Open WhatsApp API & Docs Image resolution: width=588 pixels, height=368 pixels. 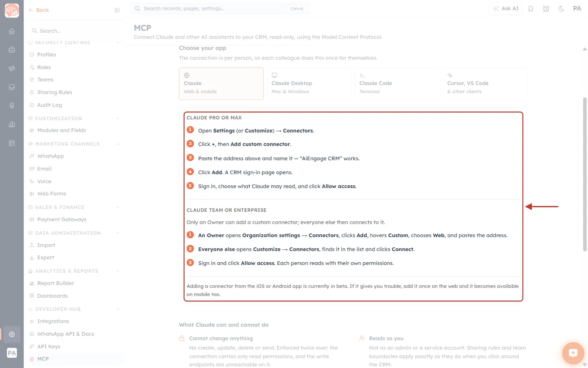75,334
